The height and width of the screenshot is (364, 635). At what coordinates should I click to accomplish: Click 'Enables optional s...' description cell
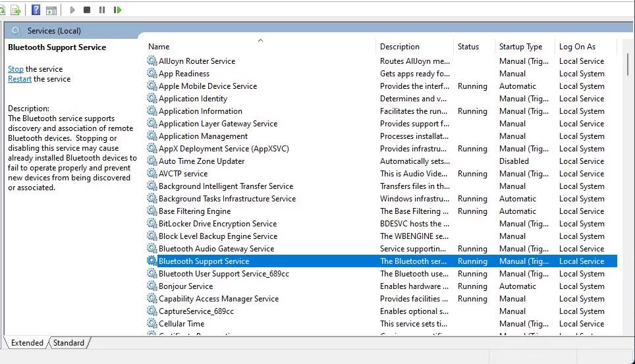(414, 311)
